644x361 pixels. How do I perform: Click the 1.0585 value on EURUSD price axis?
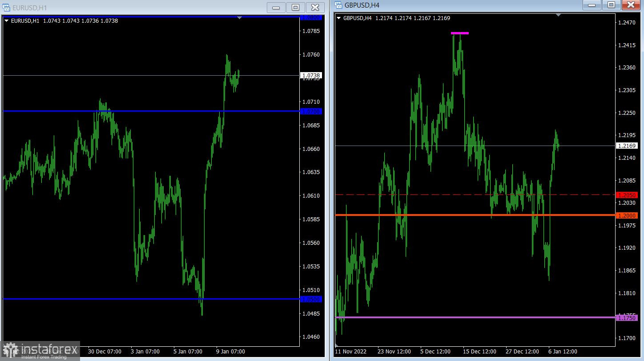(311, 219)
